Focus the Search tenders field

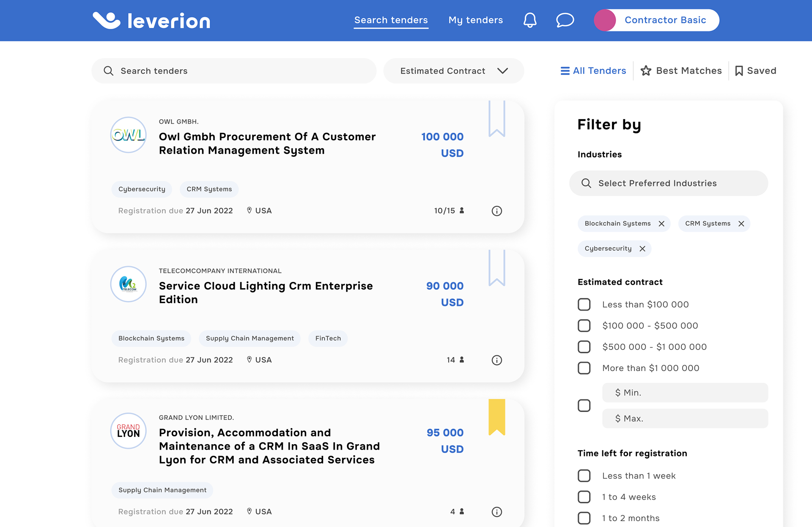(x=234, y=71)
